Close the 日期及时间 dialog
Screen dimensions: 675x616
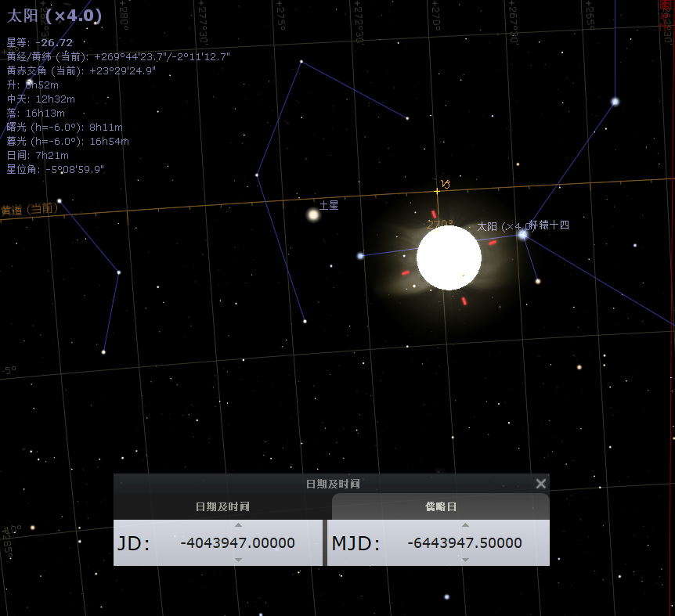pyautogui.click(x=540, y=484)
